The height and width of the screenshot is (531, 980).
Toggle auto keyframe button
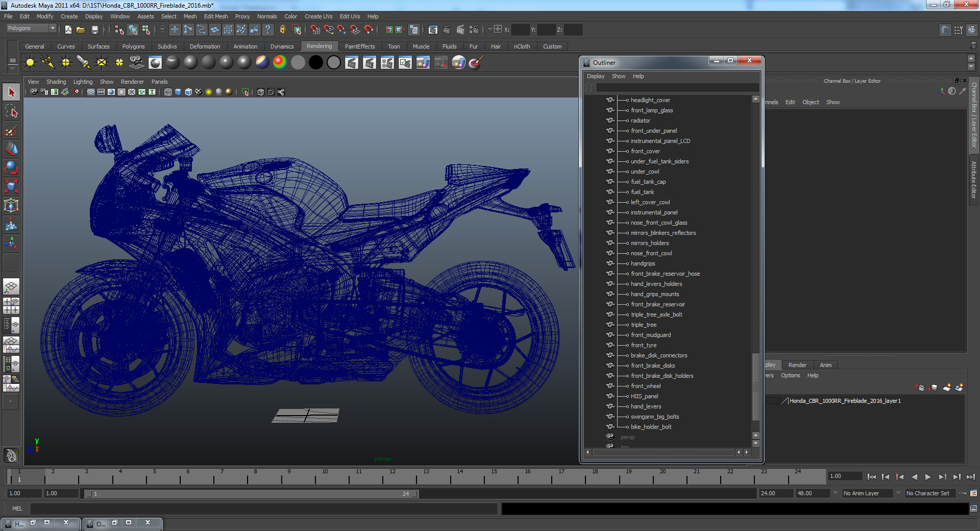click(963, 493)
